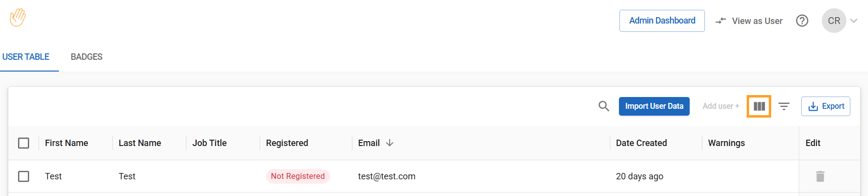
Task: Expand the account menu chevron
Action: click(x=854, y=21)
